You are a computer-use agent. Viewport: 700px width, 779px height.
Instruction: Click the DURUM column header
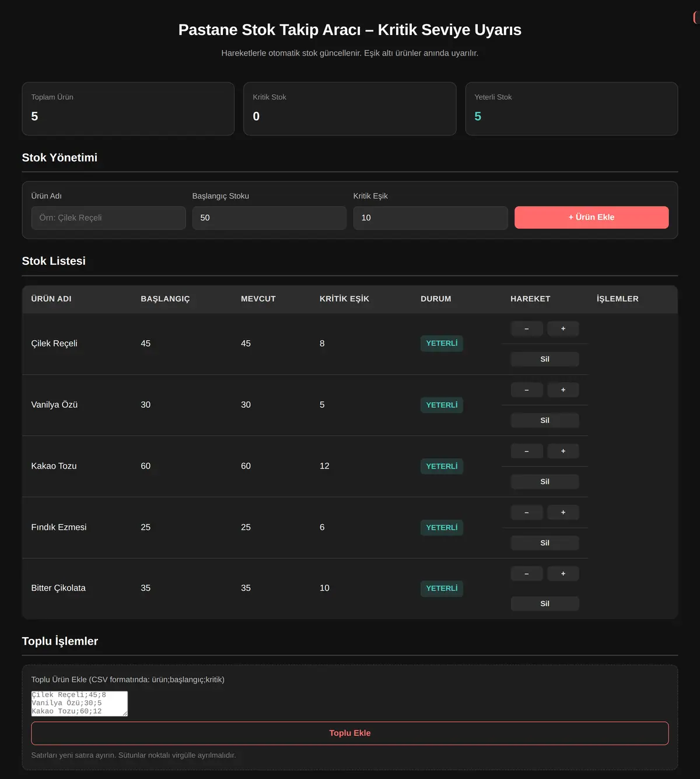tap(436, 299)
